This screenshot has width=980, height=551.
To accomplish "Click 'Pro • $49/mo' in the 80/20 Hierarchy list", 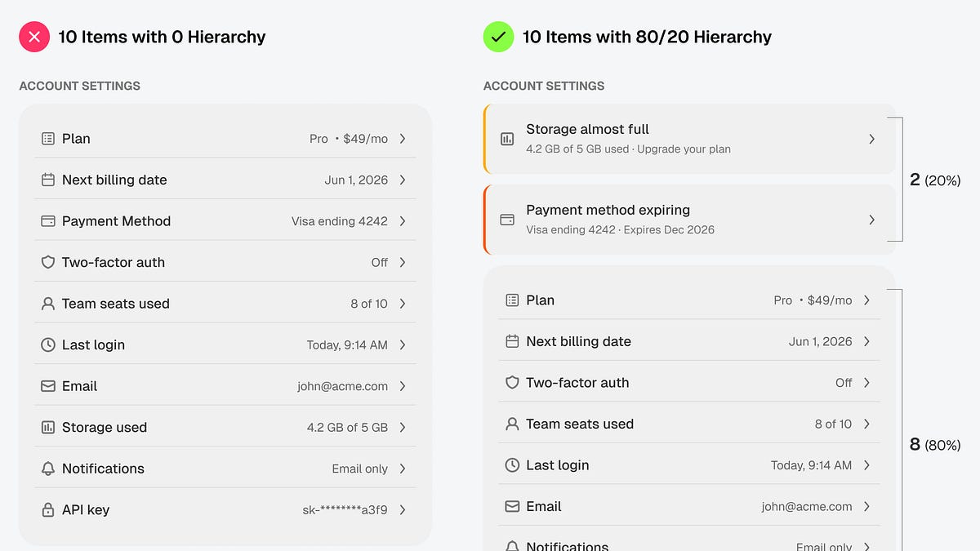I will (x=813, y=300).
